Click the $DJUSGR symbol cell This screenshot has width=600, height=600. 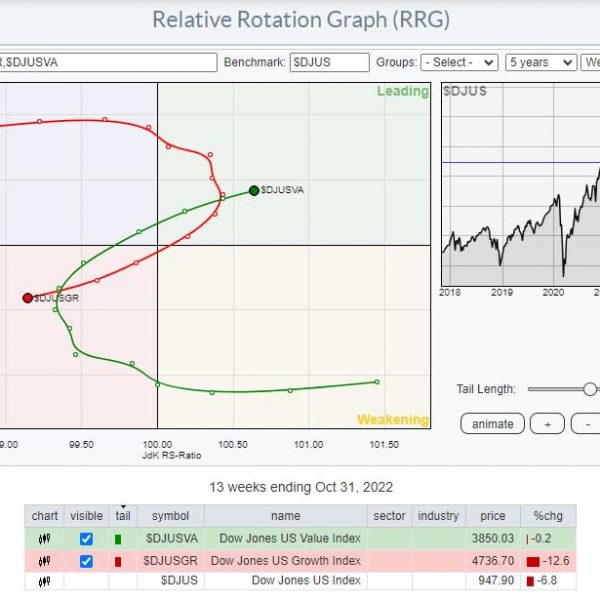[170, 561]
